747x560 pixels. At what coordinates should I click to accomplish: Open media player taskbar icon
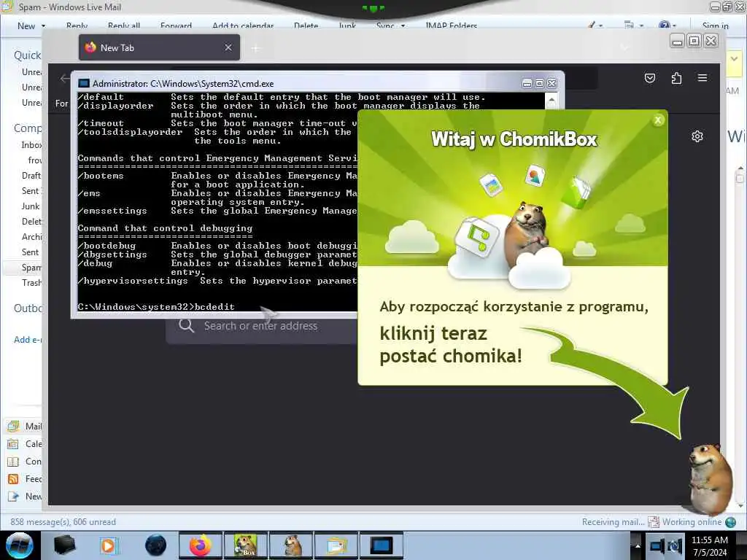109,545
